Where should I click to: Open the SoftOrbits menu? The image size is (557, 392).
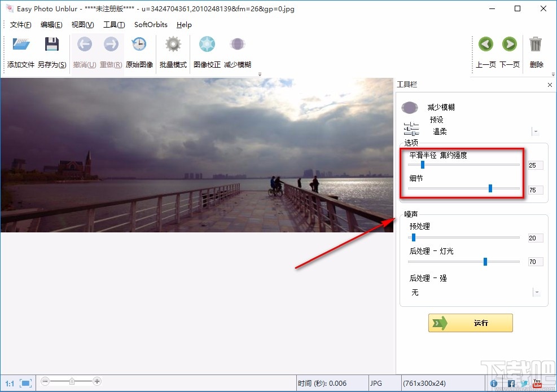click(x=150, y=24)
